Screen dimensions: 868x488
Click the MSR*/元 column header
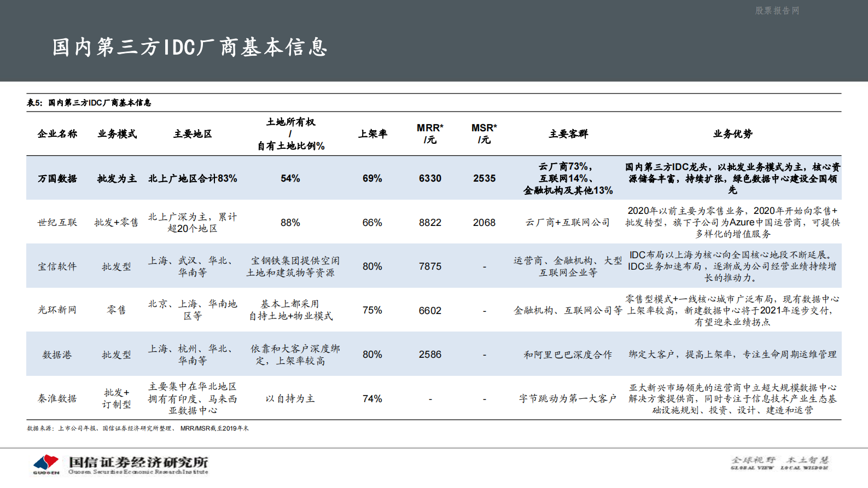tap(484, 134)
